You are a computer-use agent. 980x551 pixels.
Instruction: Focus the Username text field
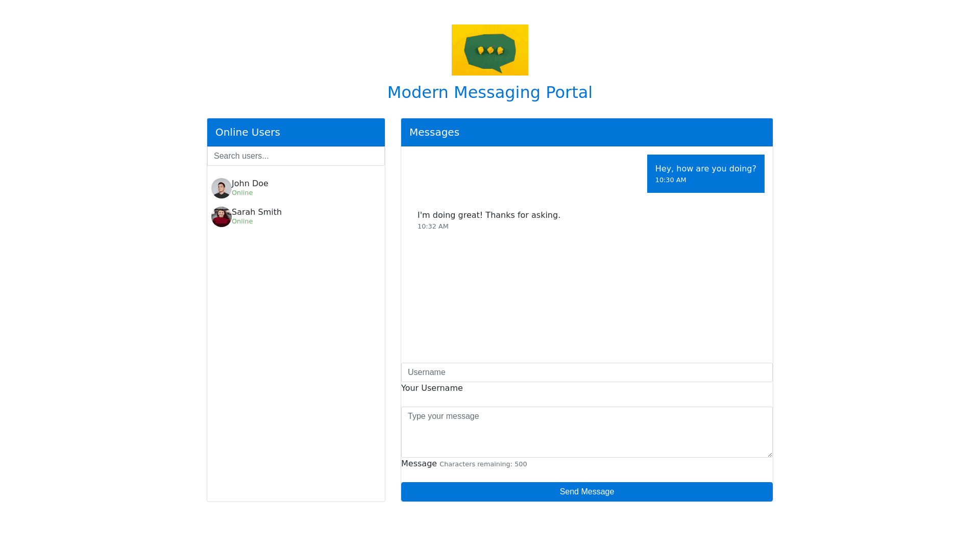click(x=586, y=372)
